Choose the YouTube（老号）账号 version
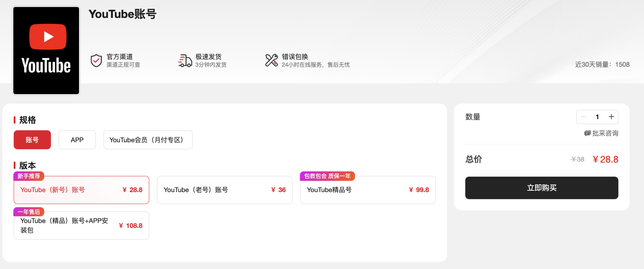 [x=224, y=190]
